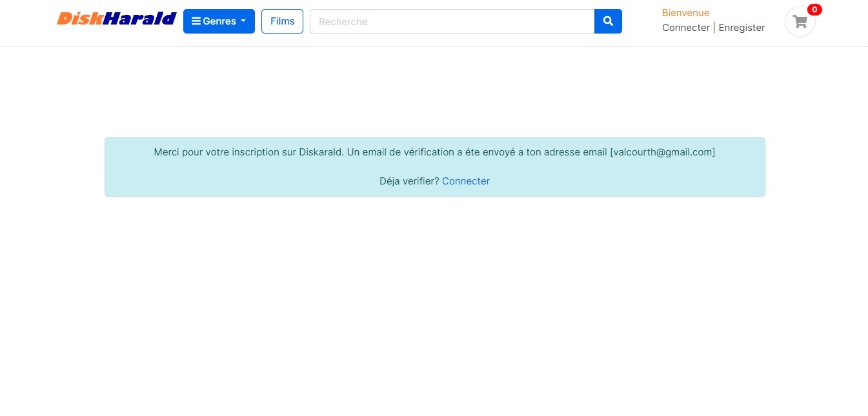Image resolution: width=868 pixels, height=416 pixels.
Task: Follow the Connecter link inside the alert
Action: click(x=465, y=181)
